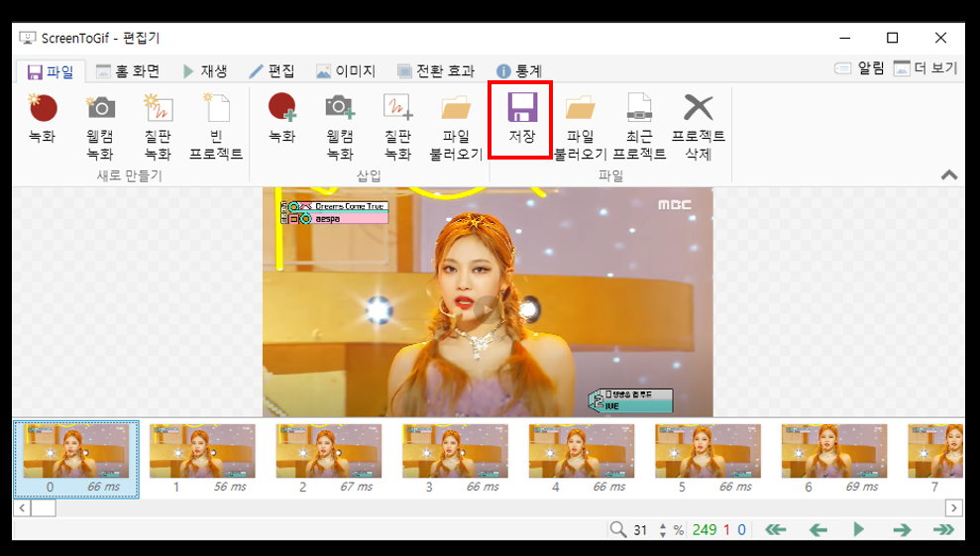Select frame 3 thumbnail
The width and height of the screenshot is (980, 556).
tap(455, 459)
